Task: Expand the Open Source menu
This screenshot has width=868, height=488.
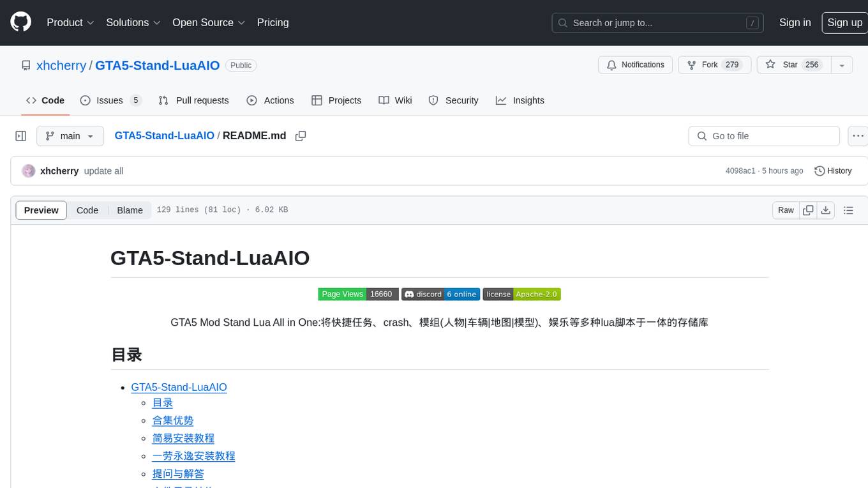Action: [209, 22]
